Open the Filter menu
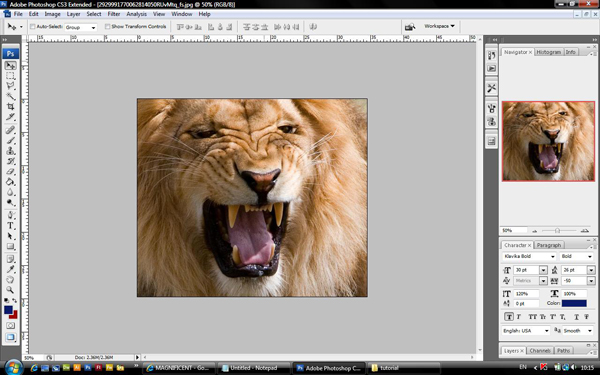Image resolution: width=600 pixels, height=375 pixels. pos(114,14)
